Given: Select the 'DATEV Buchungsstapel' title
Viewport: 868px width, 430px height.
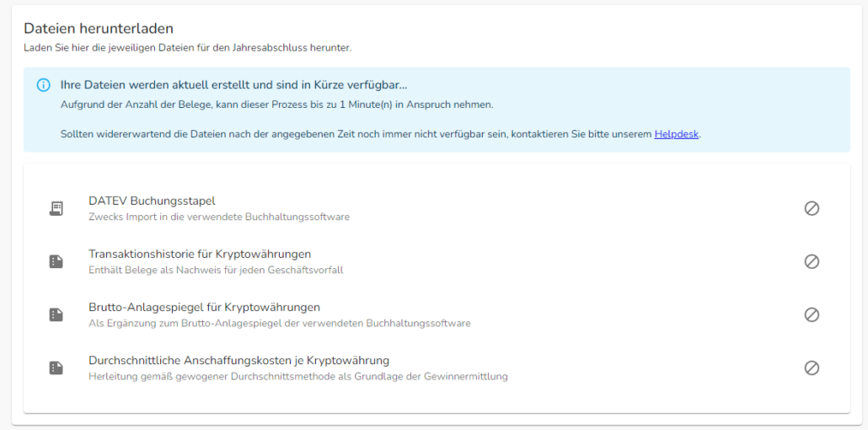Looking at the screenshot, I should [152, 201].
